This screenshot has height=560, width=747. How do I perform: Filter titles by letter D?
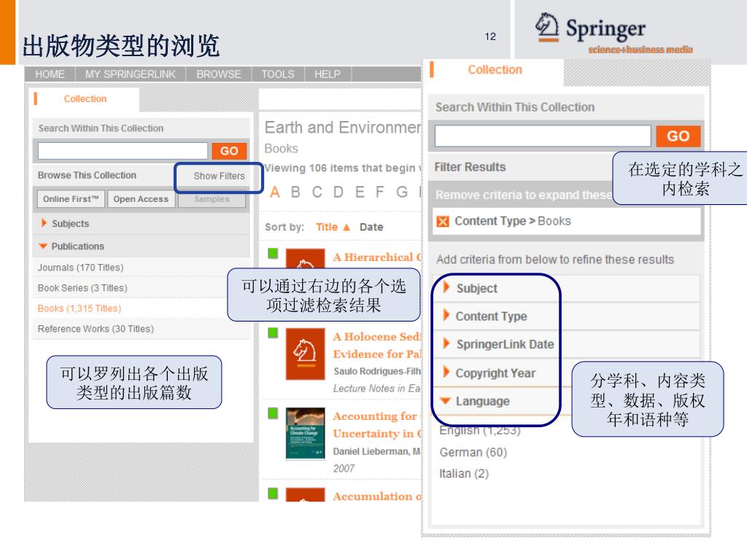(338, 192)
